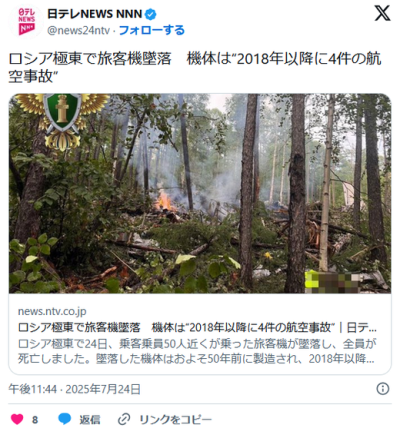
Task: Click the link card article headline
Action: (197, 327)
